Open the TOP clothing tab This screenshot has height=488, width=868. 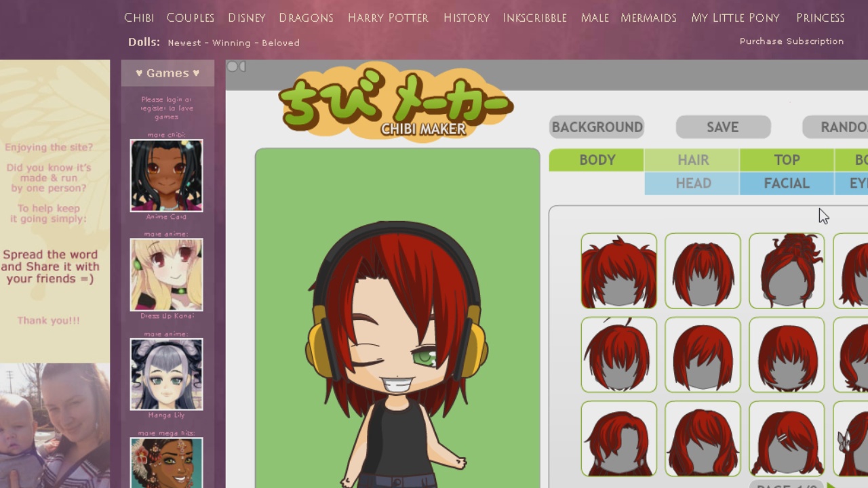tap(787, 160)
